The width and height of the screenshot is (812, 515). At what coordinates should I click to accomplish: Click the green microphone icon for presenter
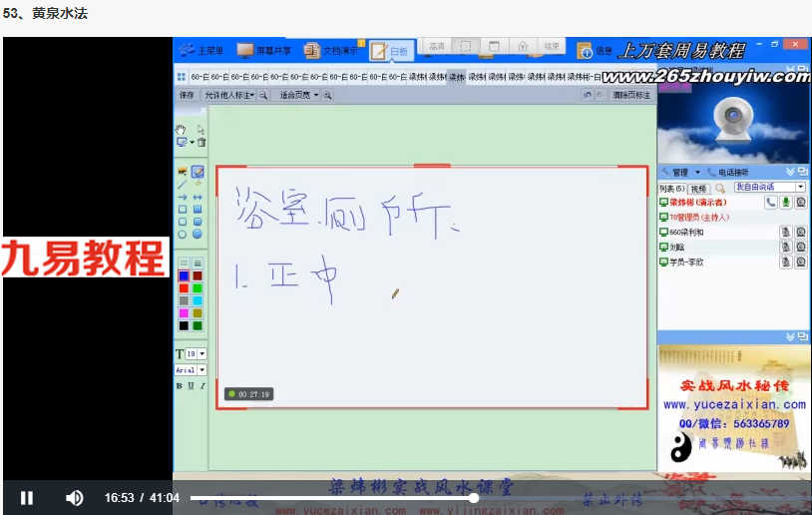click(x=786, y=202)
